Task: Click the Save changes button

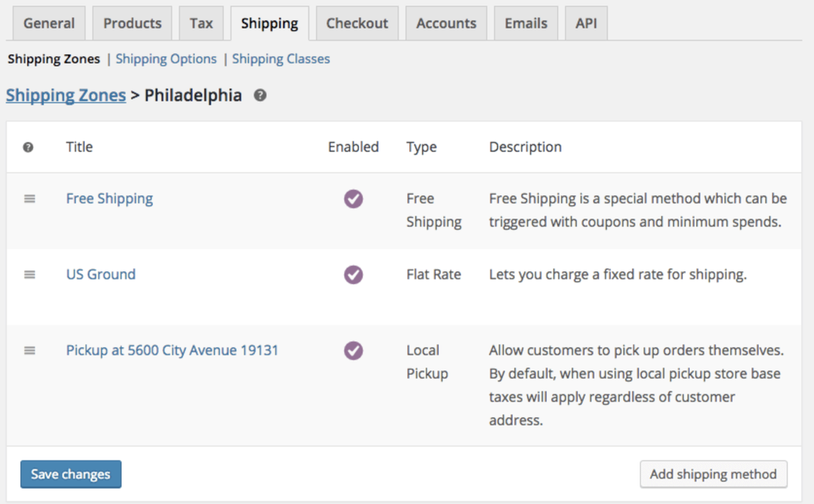Action: [x=71, y=475]
